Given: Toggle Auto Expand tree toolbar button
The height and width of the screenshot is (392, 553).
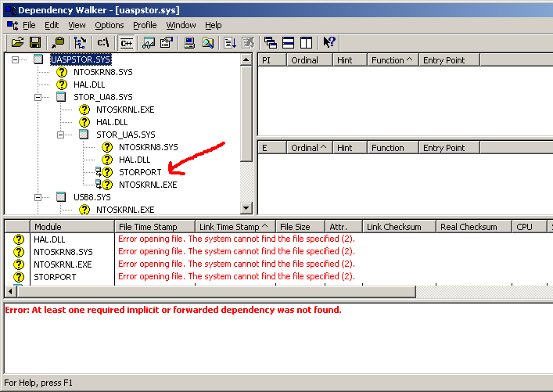Looking at the screenshot, I should [x=80, y=43].
